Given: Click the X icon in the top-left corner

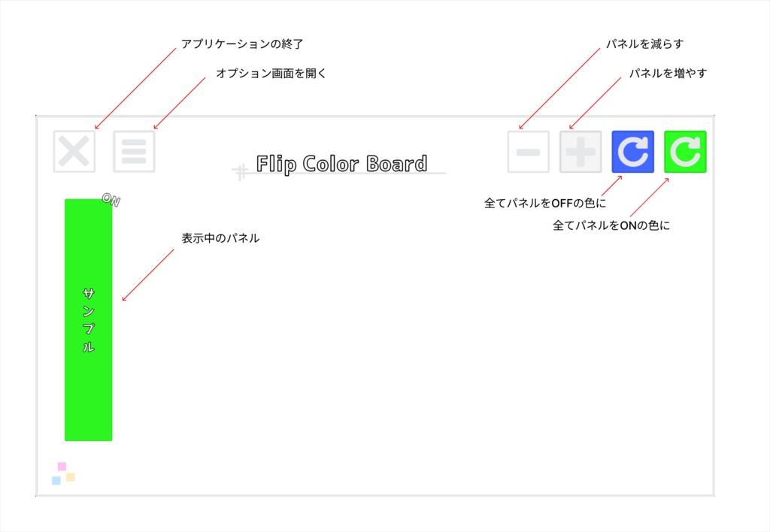Looking at the screenshot, I should (x=73, y=151).
